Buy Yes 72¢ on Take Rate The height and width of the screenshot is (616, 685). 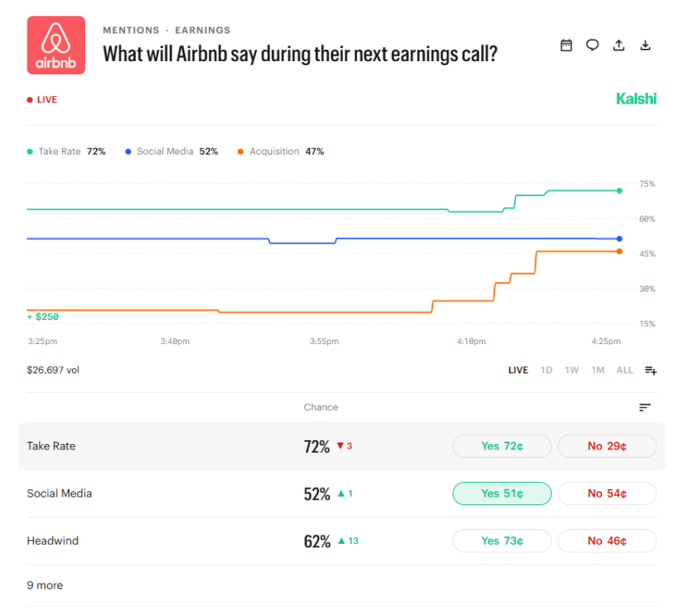[x=502, y=446]
